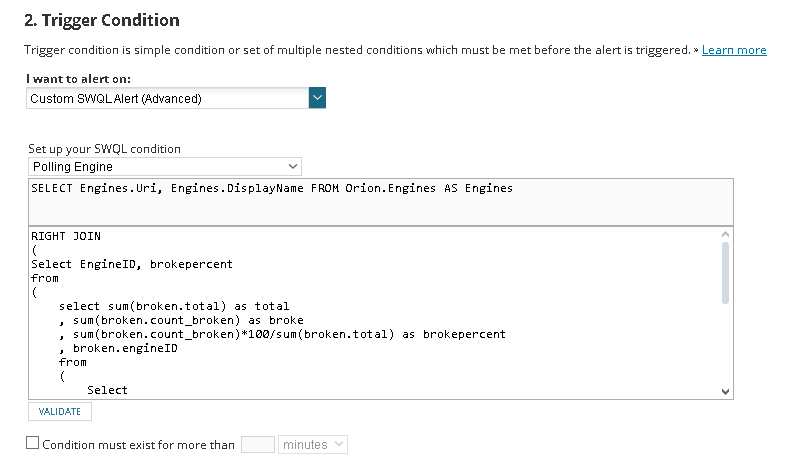
Task: Open the Custom SWQL Alert (Advanced) dropdown
Action: click(166, 98)
